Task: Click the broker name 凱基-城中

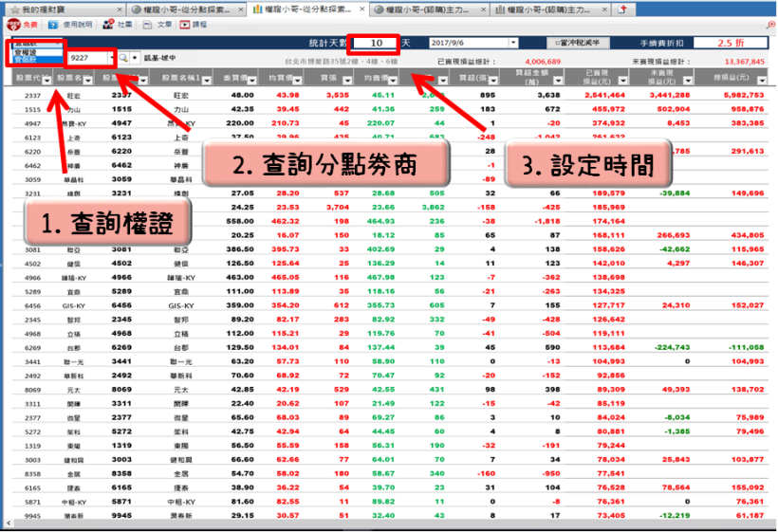Action: pos(159,58)
